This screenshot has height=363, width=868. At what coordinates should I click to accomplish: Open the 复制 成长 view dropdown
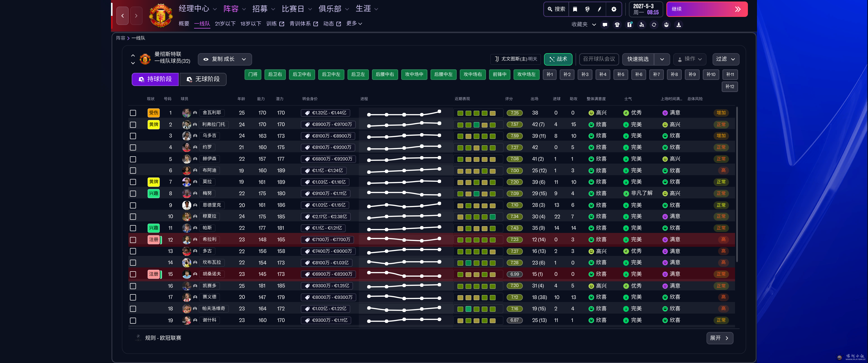225,59
